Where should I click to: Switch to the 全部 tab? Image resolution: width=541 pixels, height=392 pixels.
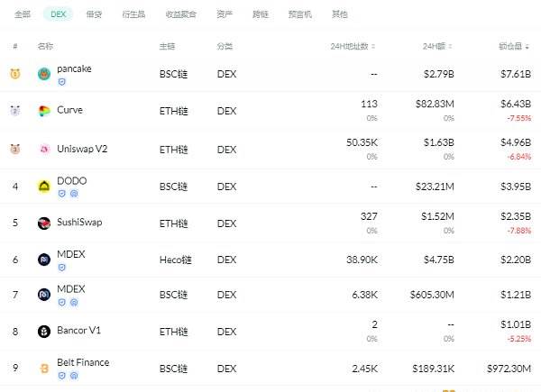point(23,14)
